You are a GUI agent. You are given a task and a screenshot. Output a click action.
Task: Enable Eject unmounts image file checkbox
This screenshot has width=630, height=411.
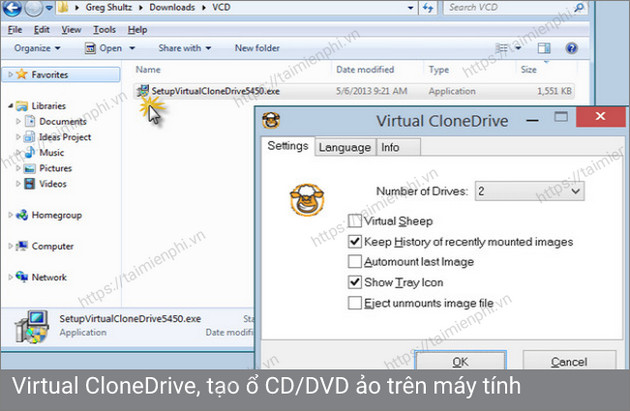pos(355,303)
